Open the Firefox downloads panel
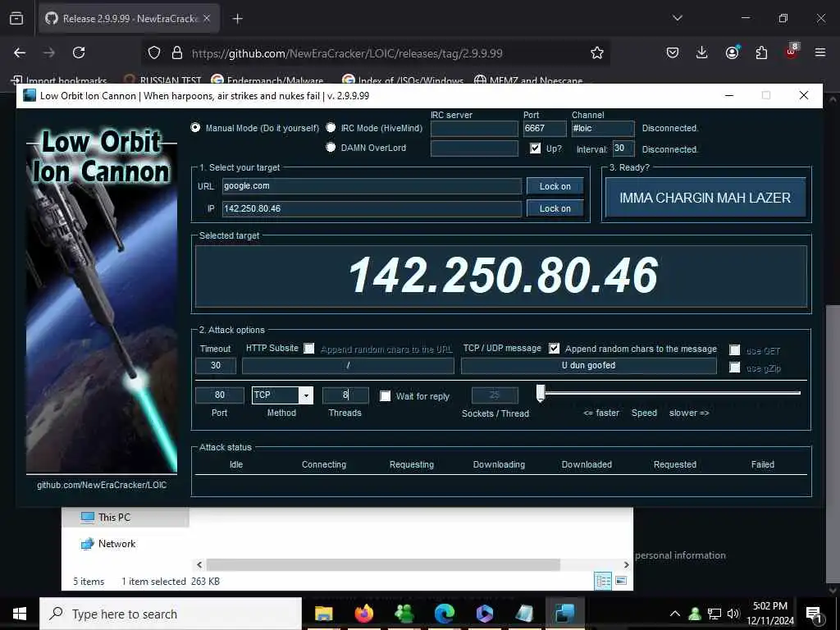840x630 pixels. (x=702, y=52)
